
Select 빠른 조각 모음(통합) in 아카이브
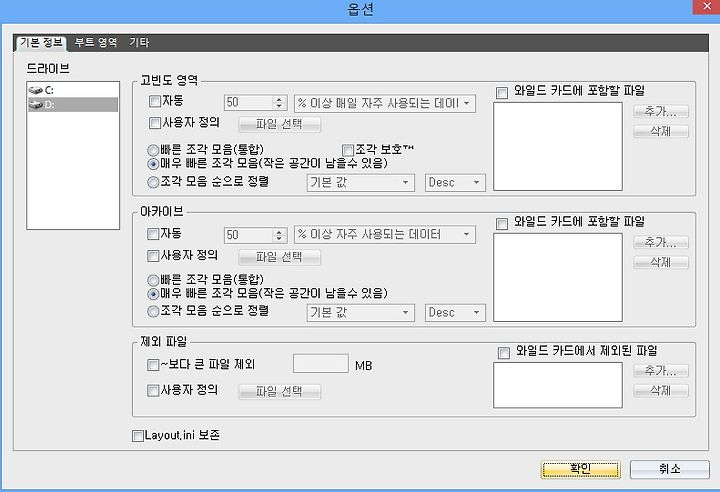[152, 280]
